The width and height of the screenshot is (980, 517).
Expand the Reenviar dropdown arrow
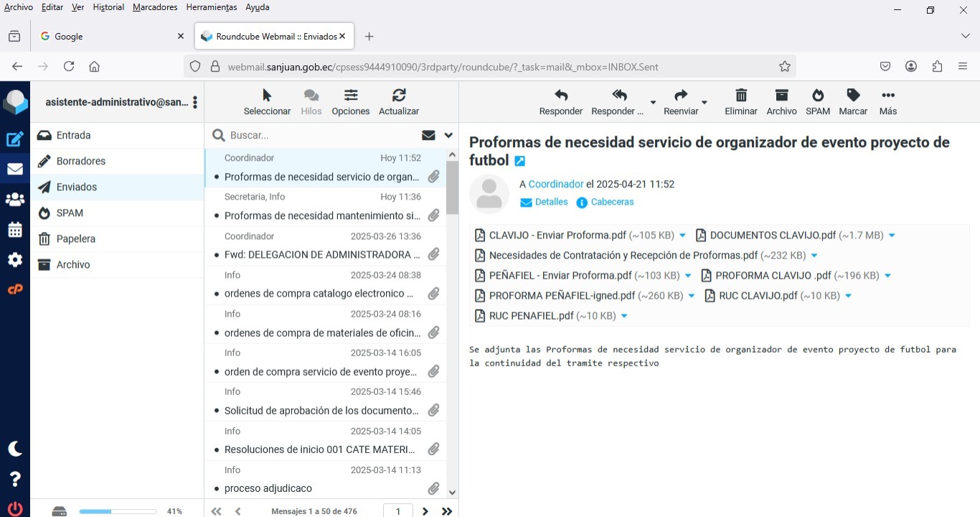[x=705, y=103]
